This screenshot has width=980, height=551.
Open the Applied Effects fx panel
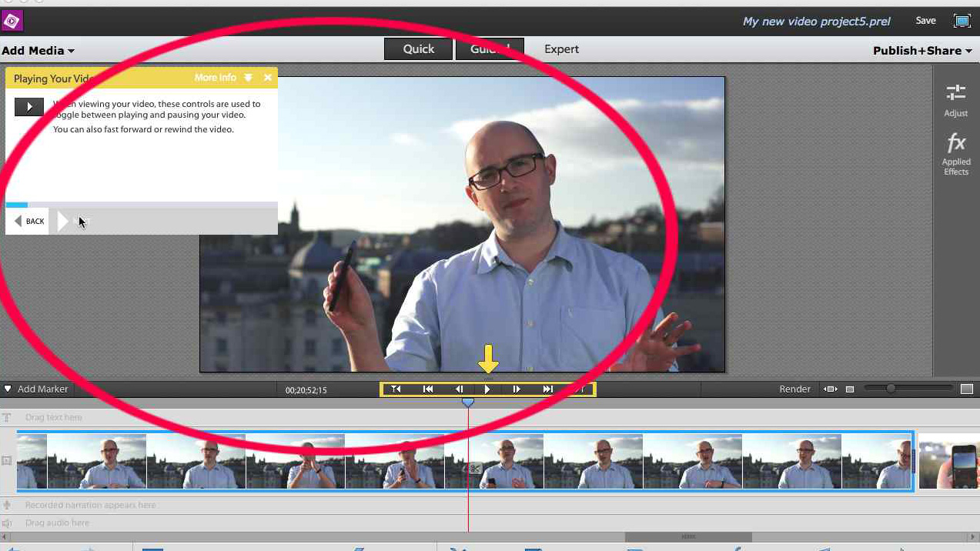click(956, 154)
